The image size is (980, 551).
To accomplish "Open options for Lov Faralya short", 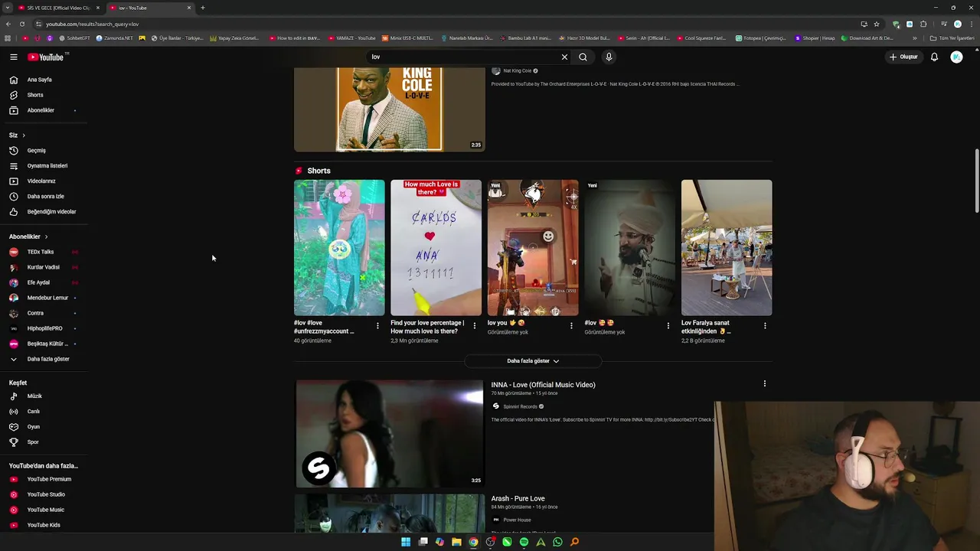I will click(x=765, y=326).
